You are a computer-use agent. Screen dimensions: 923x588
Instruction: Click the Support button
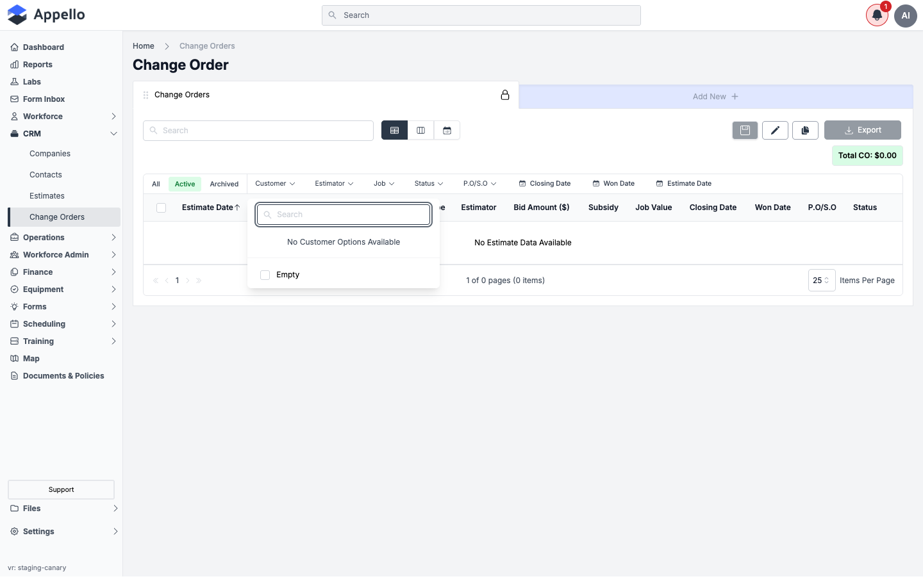(62, 490)
